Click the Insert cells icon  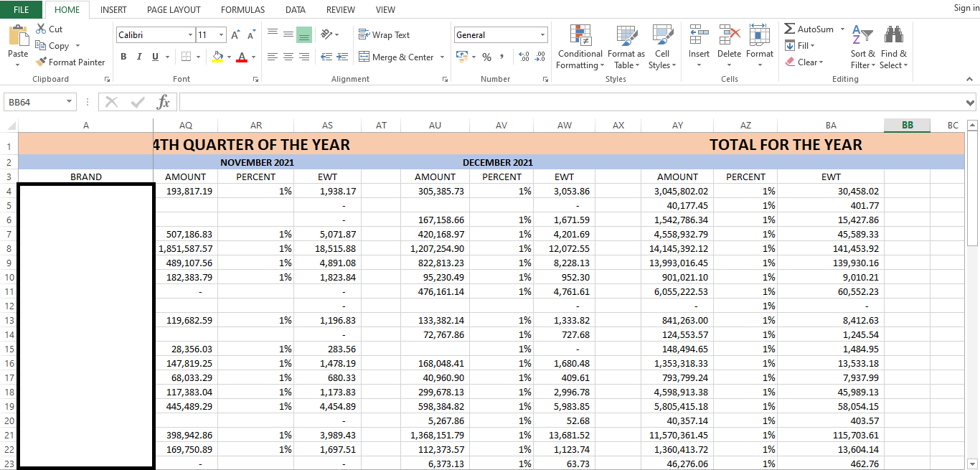click(x=699, y=35)
